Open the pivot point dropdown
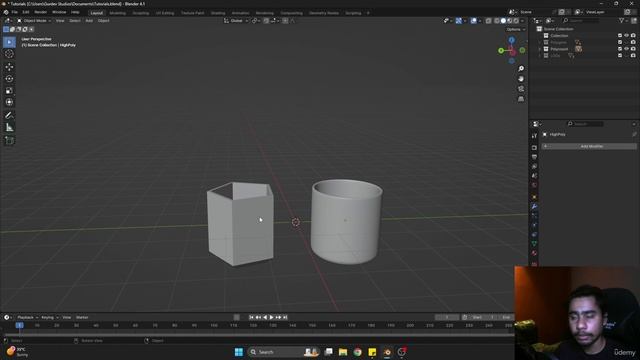 [256, 21]
